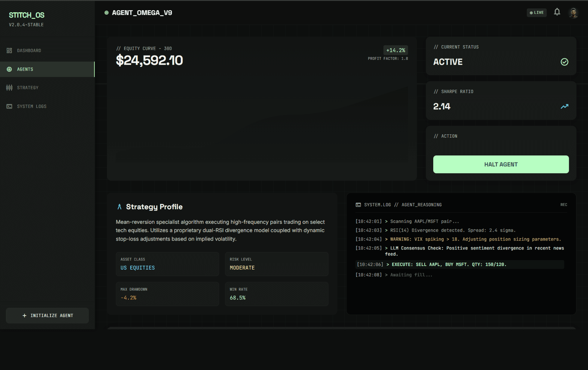Screen dimensions: 588x370
Task: Click the terminal icon beside SYSTEM.LOG header
Action: [358, 205]
